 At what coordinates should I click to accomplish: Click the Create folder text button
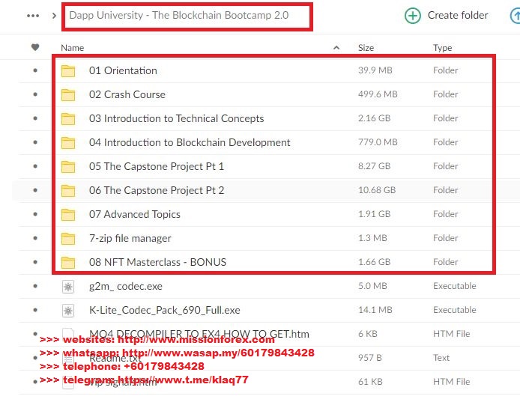pos(458,15)
